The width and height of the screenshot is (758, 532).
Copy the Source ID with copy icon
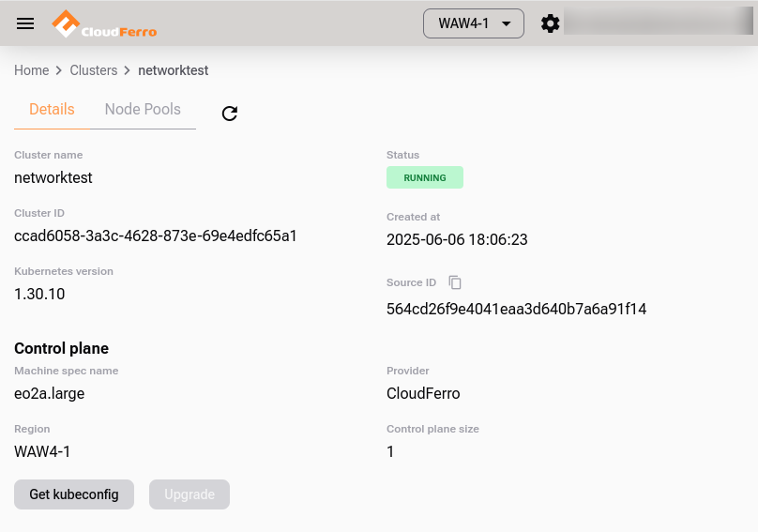coord(455,282)
